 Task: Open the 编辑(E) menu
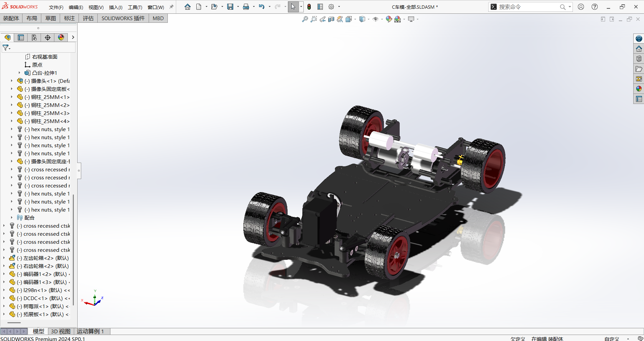pyautogui.click(x=76, y=7)
